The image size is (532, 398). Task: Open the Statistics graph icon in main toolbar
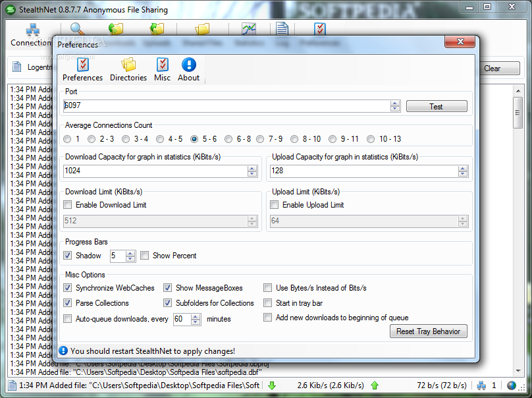(249, 29)
